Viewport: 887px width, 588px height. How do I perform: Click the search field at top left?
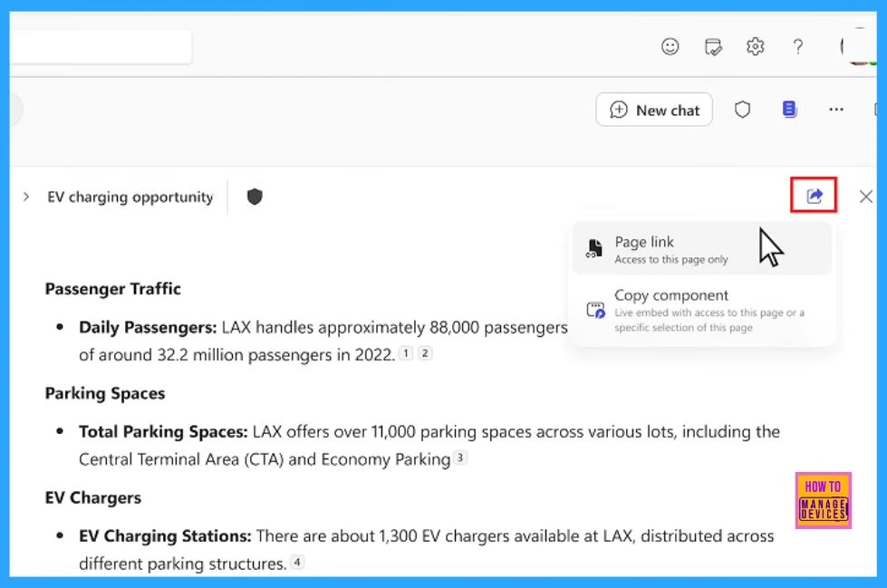[101, 46]
